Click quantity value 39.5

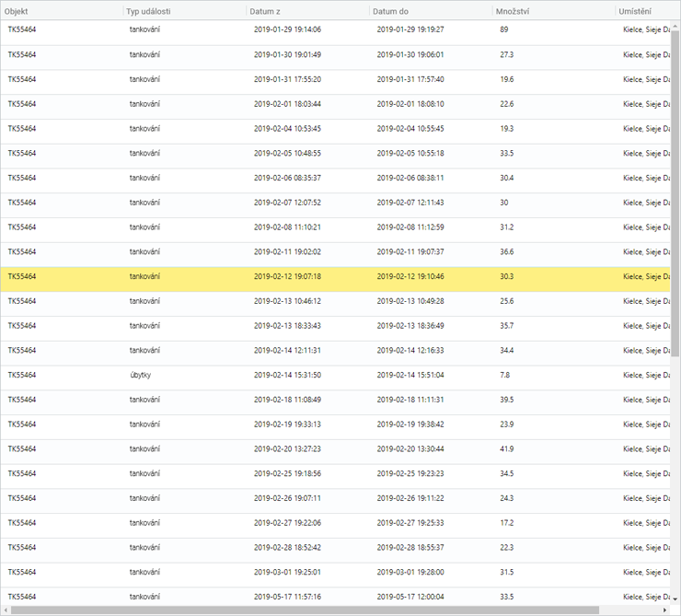[x=506, y=400]
